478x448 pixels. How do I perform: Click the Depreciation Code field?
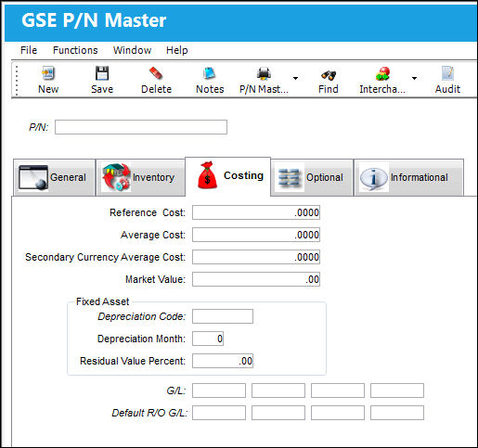tap(223, 316)
